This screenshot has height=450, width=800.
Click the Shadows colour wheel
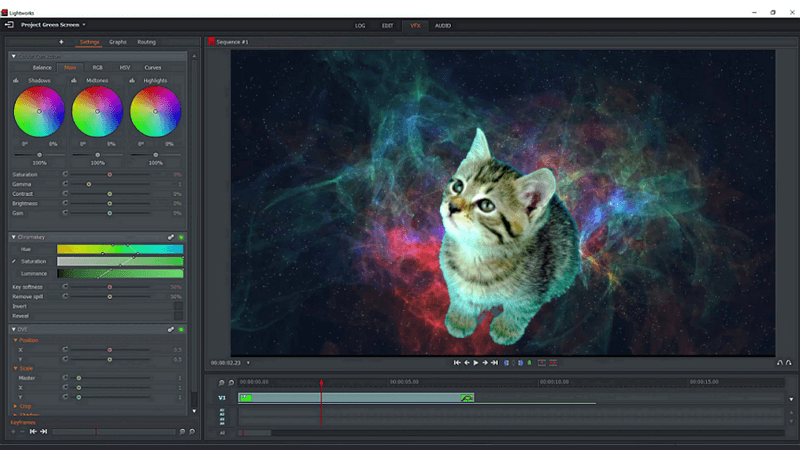click(x=39, y=111)
